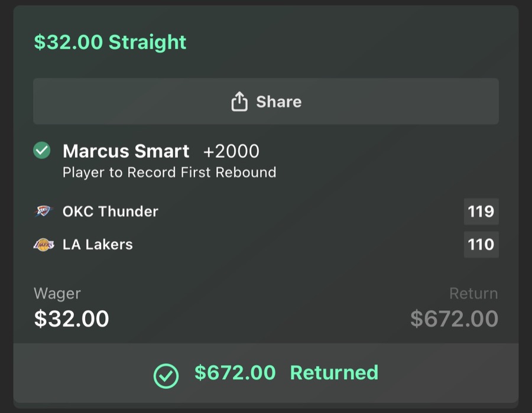Select the OKC Thunder final score badge 119
Image resolution: width=532 pixels, height=413 pixels.
[x=481, y=211]
